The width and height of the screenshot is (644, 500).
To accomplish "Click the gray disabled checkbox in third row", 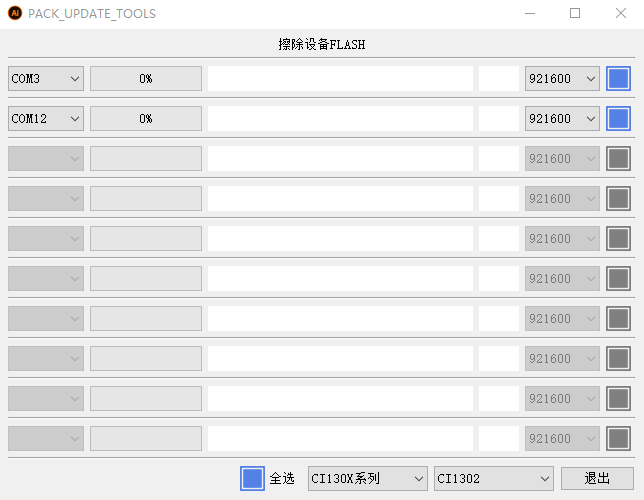I will pos(618,159).
